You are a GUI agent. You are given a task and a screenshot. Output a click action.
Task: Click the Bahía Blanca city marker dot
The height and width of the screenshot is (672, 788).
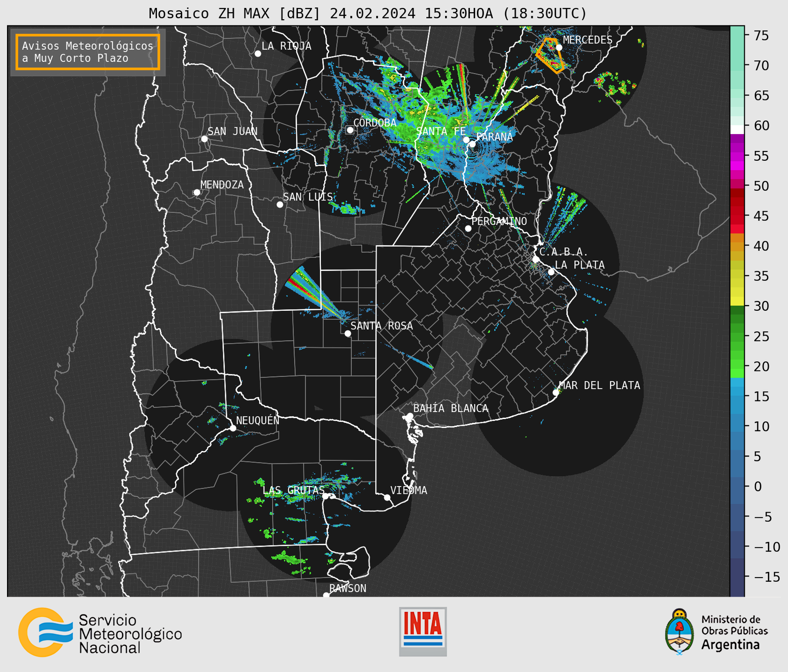point(410,416)
